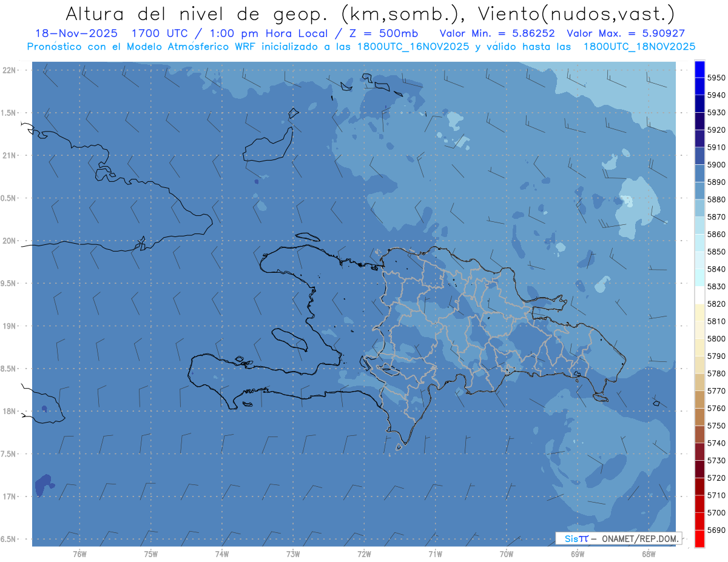Image resolution: width=728 pixels, height=562 pixels.
Task: Click the '9.5N' latitude label
Action: click(x=9, y=284)
